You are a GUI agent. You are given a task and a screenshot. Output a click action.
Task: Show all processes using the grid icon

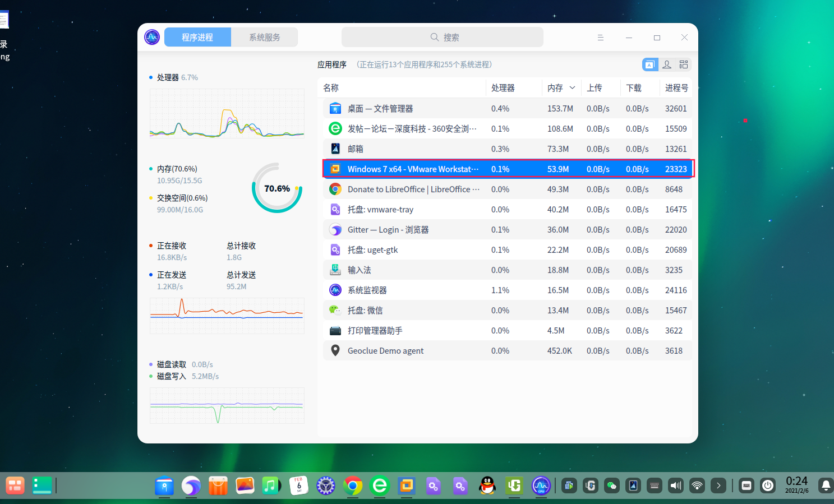coord(684,64)
